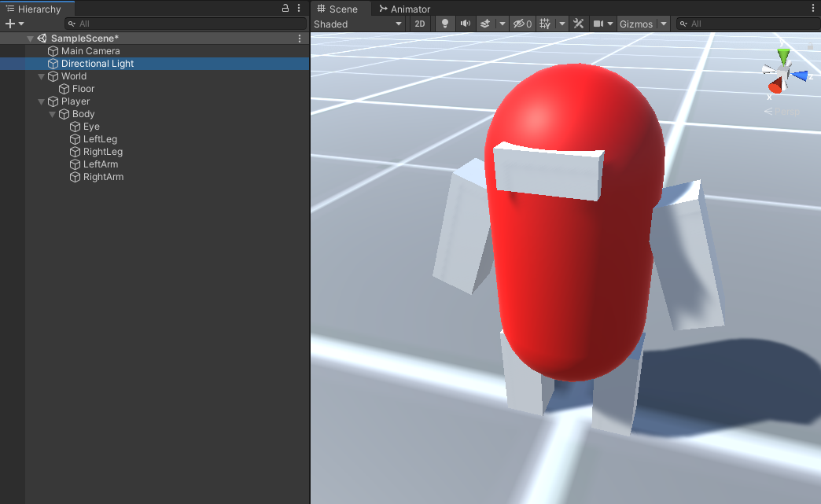821x504 pixels.
Task: Open the Shaded draw mode dropdown
Action: point(358,24)
